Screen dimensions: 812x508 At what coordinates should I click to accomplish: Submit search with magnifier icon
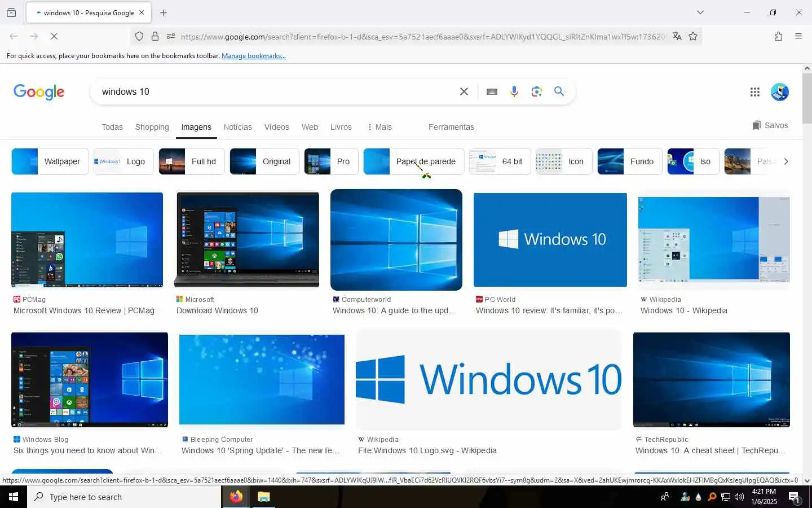(x=559, y=91)
